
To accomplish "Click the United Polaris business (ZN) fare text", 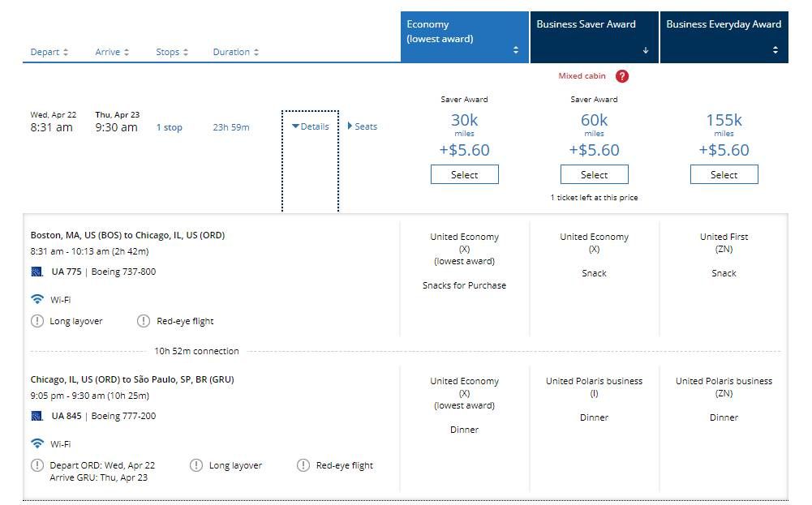I will pyautogui.click(x=724, y=387).
